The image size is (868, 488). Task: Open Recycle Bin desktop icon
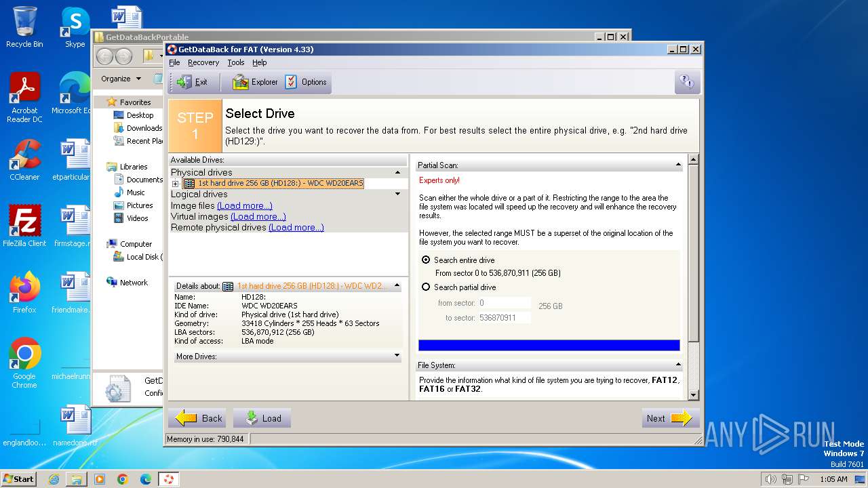[x=24, y=27]
